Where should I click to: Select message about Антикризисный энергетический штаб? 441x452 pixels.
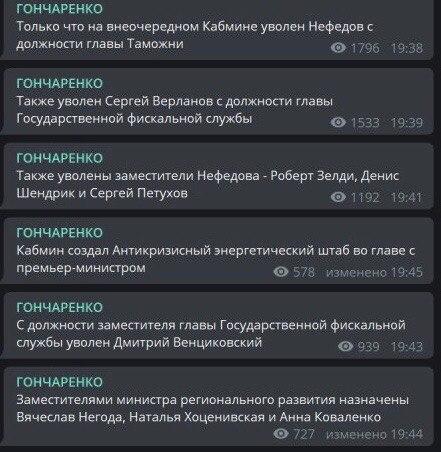coord(217,251)
